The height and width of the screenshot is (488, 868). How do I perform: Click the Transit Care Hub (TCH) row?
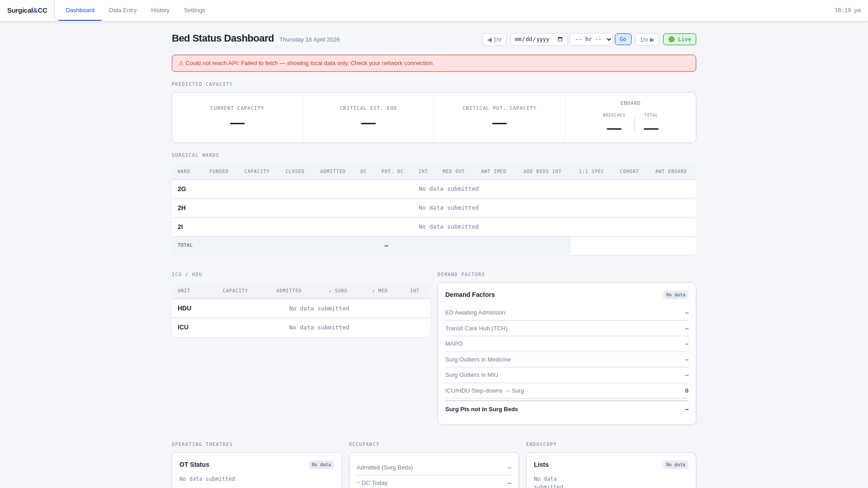point(567,328)
